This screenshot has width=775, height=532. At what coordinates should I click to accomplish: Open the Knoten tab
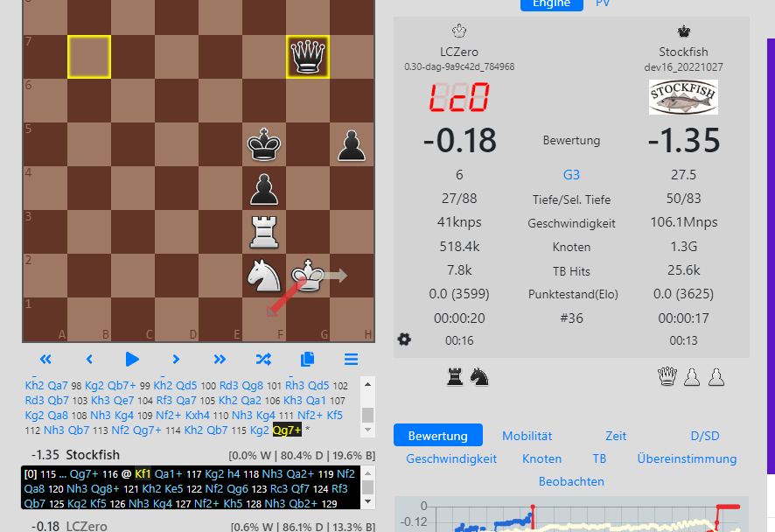(541, 458)
